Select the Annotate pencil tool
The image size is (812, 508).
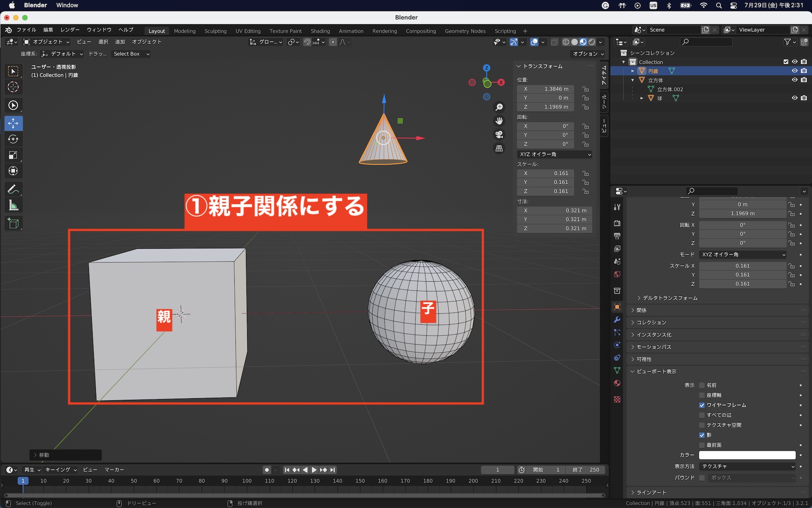click(x=13, y=189)
